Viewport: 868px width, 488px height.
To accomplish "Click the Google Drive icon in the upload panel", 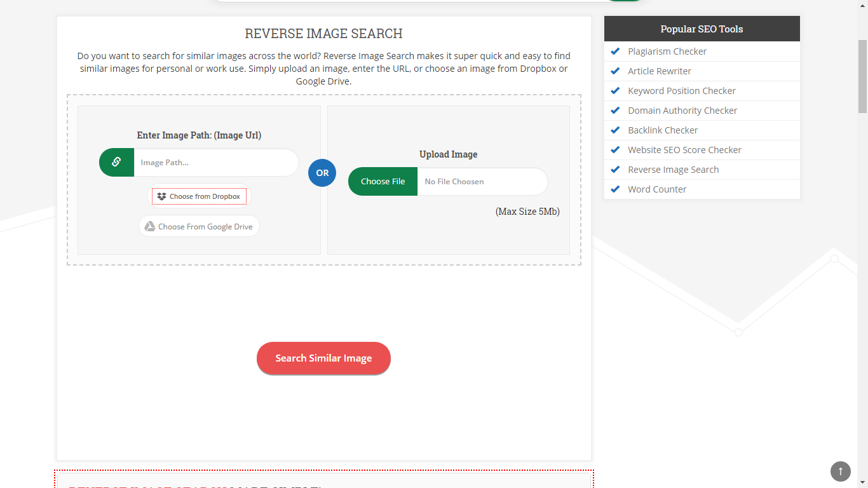I will (x=151, y=226).
